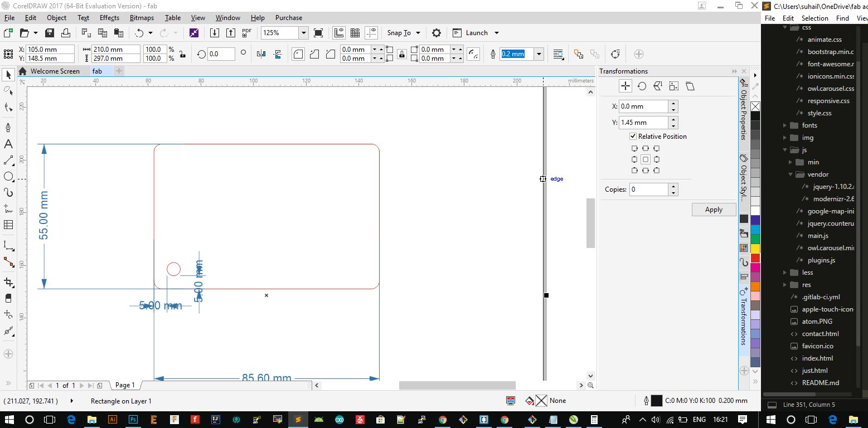The height and width of the screenshot is (428, 868).
Task: Open the Effects menu
Action: (x=109, y=18)
